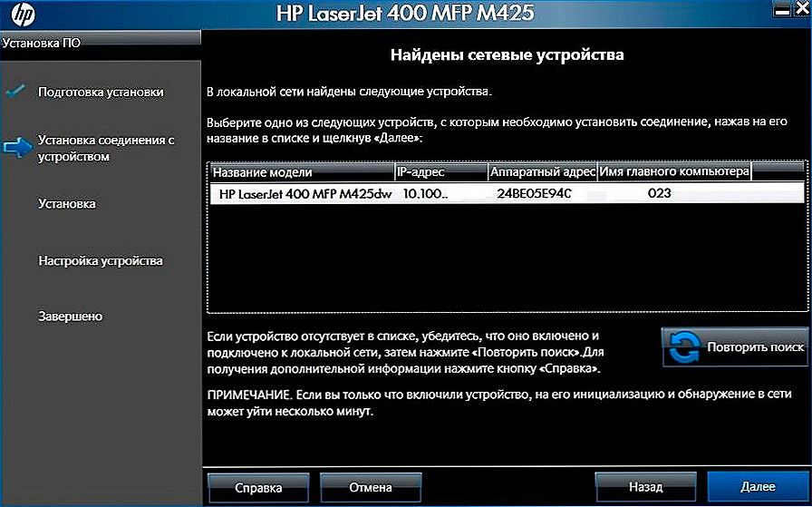Screen dimensions: 812x507
Task: Click the refresh arrows icon on Повторить поиск
Action: (x=684, y=347)
